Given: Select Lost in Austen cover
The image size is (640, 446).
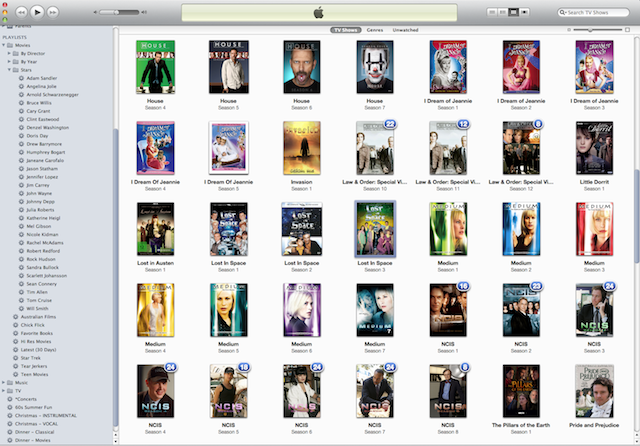Looking at the screenshot, I should [155, 229].
